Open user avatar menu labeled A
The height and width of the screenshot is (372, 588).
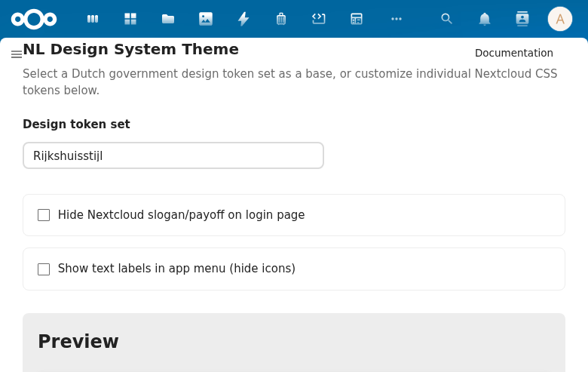click(x=560, y=19)
